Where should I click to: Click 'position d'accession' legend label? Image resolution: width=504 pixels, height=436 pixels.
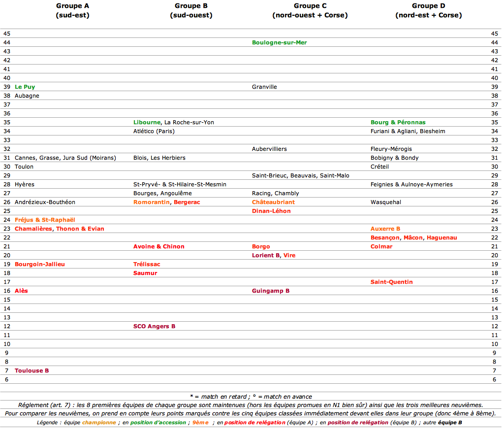coord(158,423)
